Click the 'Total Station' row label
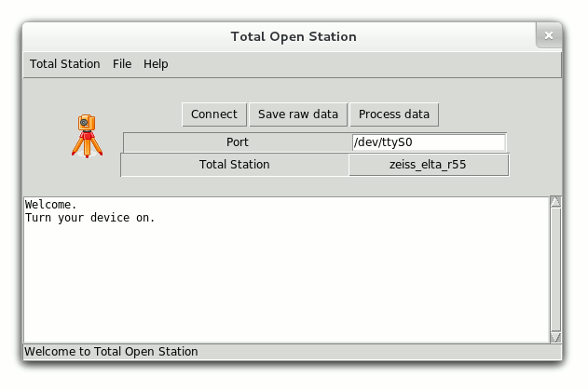The height and width of the screenshot is (390, 588). 235,165
